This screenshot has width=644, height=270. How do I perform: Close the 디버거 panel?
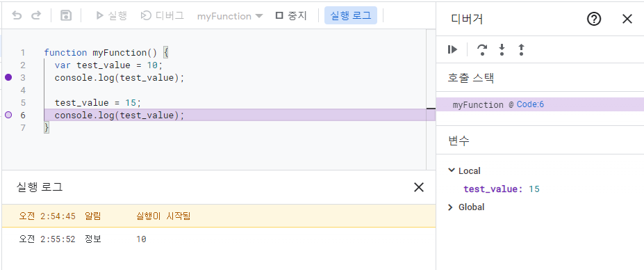point(627,19)
